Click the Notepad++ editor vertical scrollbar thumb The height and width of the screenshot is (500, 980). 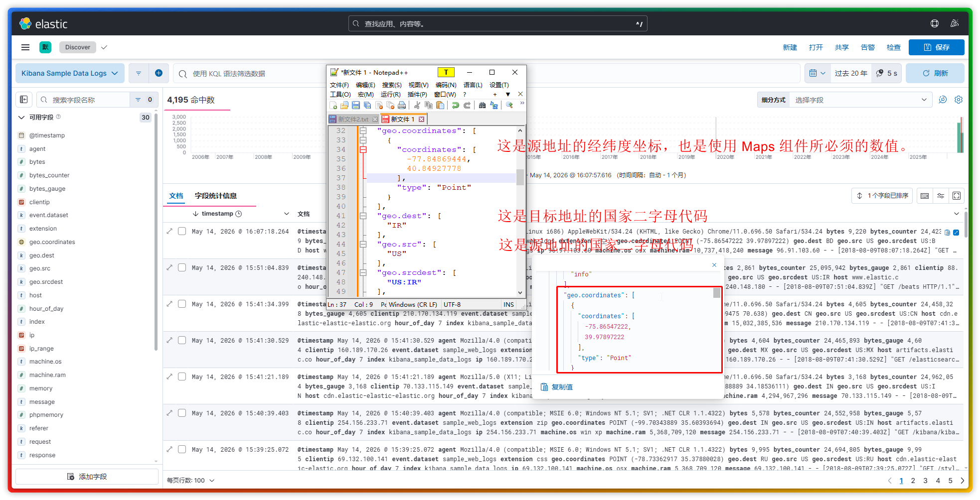coord(520,177)
